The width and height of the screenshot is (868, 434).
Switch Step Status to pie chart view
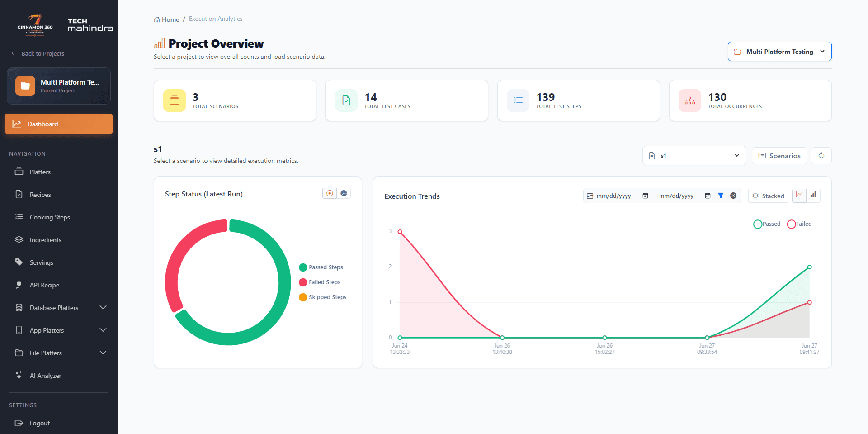coord(344,193)
